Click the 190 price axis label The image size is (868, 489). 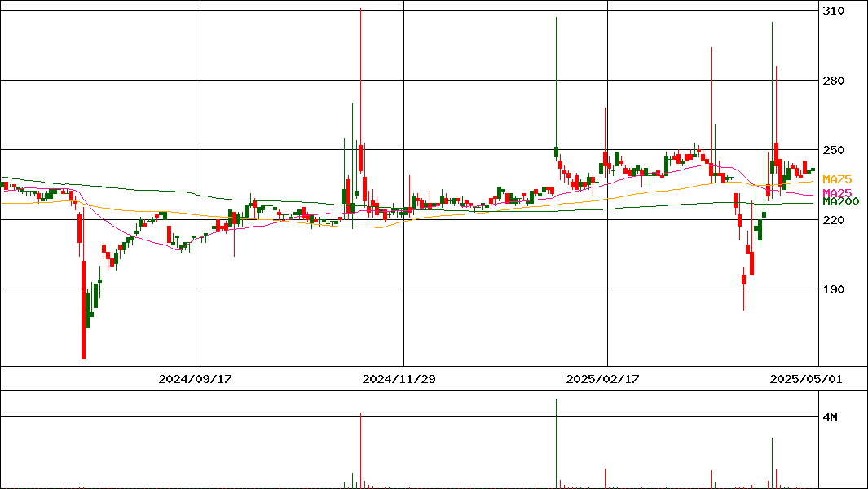(x=834, y=289)
